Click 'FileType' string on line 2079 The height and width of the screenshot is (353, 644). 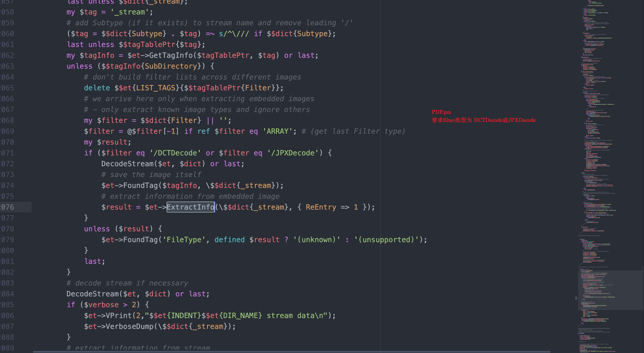[184, 240]
